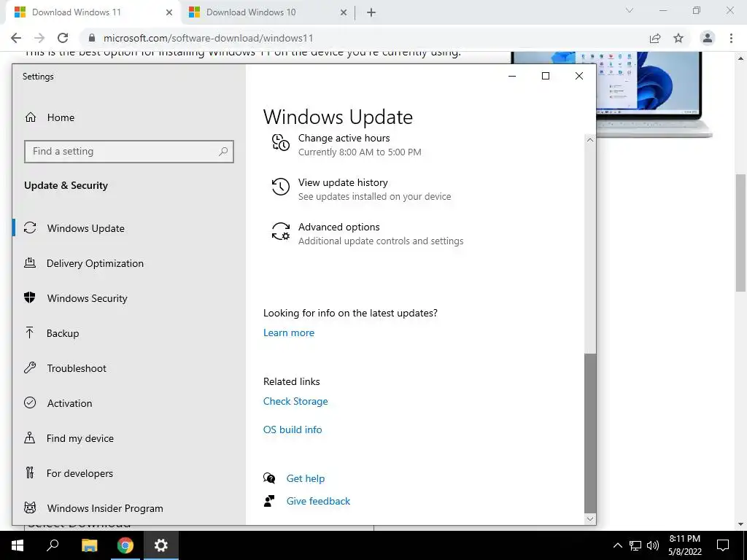Image resolution: width=747 pixels, height=560 pixels.
Task: Click the Change active hours clock icon
Action: 281,142
